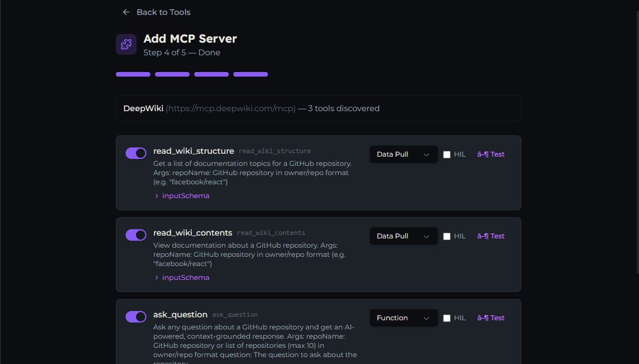Open Function dropdown for ask_question
This screenshot has width=639, height=364.
(x=403, y=318)
